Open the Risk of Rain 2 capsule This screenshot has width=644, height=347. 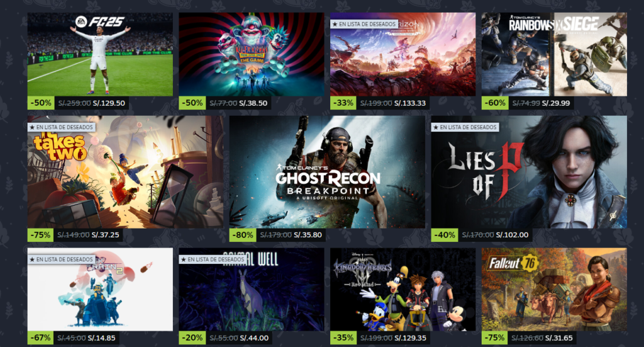coord(100,290)
